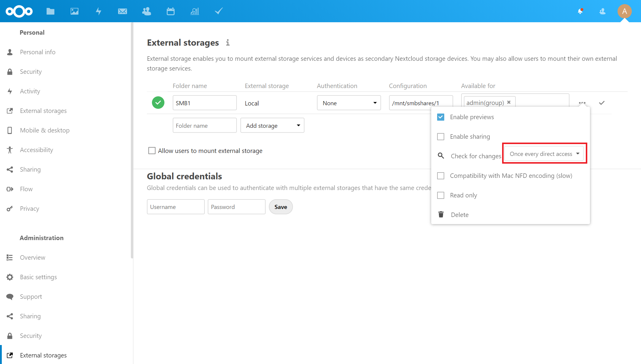The image size is (641, 364).
Task: Tick the Enable sharing checkbox
Action: [441, 137]
